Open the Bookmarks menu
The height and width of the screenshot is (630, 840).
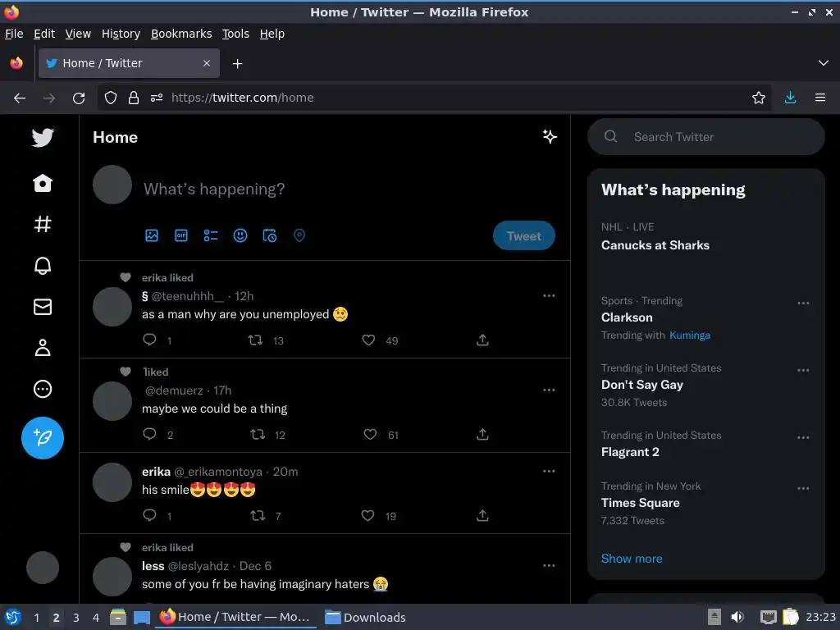(x=181, y=34)
